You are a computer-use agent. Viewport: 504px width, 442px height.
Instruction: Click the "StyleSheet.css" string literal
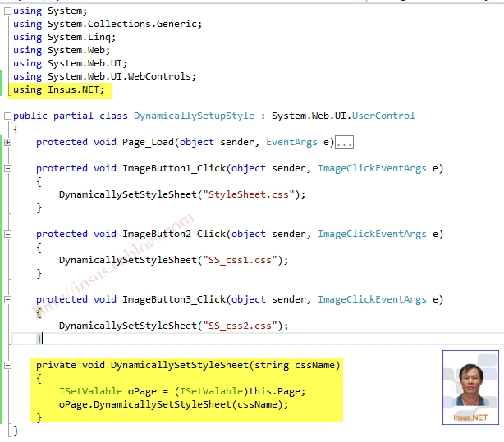[249, 194]
